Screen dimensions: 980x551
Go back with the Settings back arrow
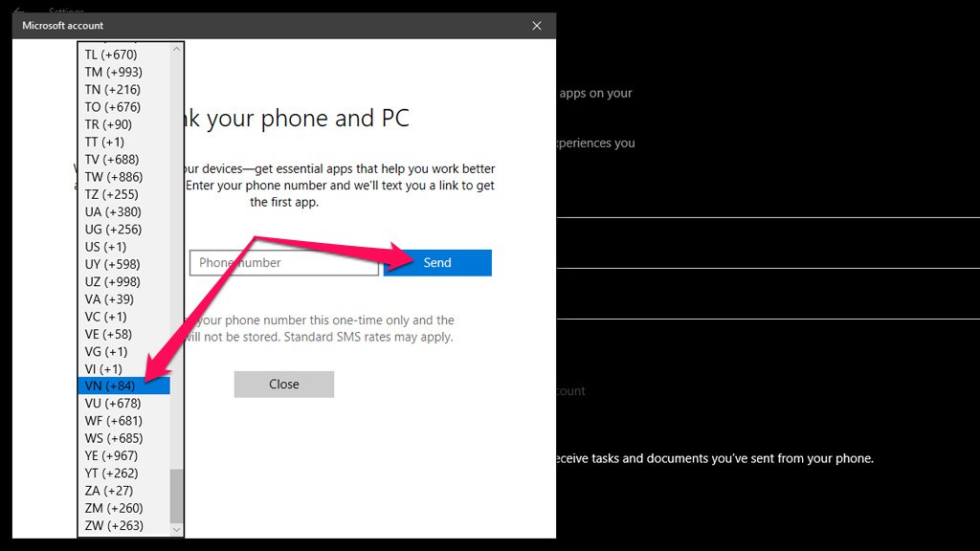point(19,11)
